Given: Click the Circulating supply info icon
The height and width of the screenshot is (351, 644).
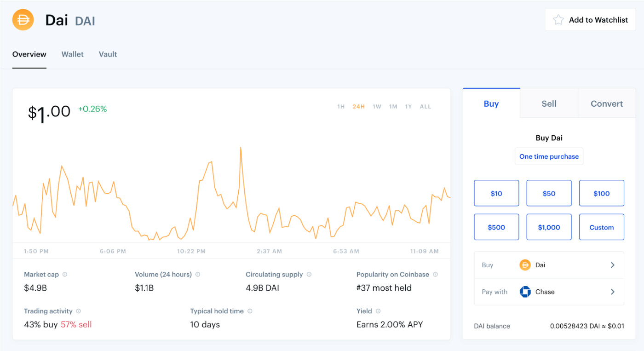Looking at the screenshot, I should pyautogui.click(x=309, y=274).
